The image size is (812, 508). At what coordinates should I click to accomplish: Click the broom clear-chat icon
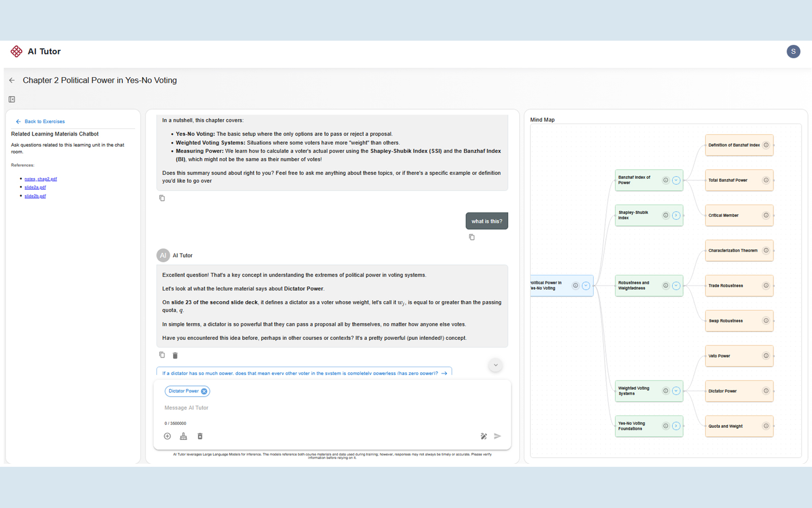pyautogui.click(x=184, y=436)
